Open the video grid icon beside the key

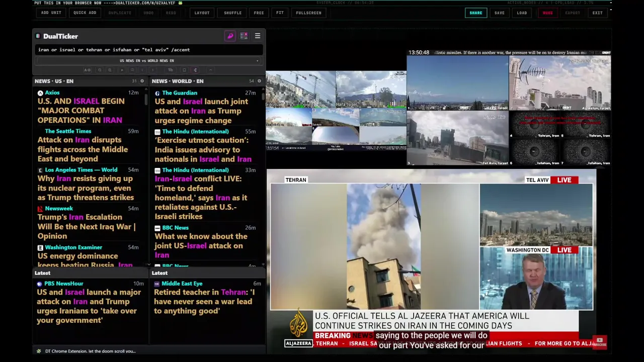point(244,36)
